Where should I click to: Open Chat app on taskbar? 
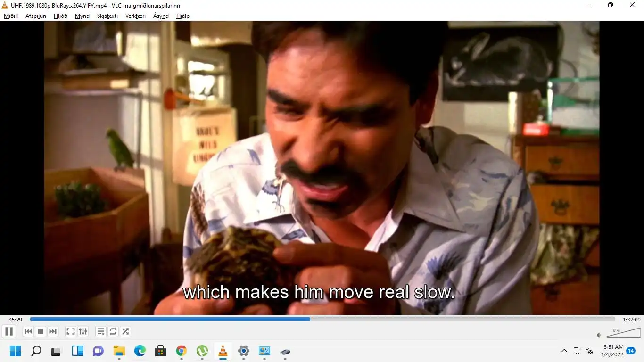tap(98, 351)
